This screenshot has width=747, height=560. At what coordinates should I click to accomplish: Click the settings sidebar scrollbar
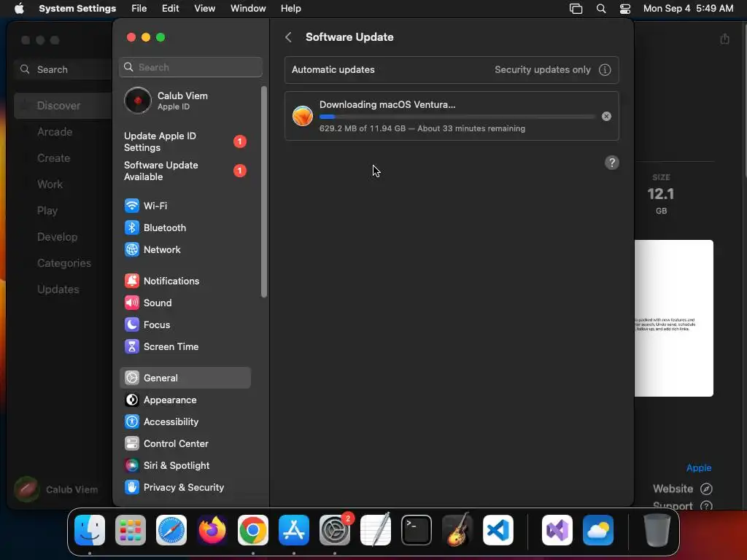click(x=264, y=192)
